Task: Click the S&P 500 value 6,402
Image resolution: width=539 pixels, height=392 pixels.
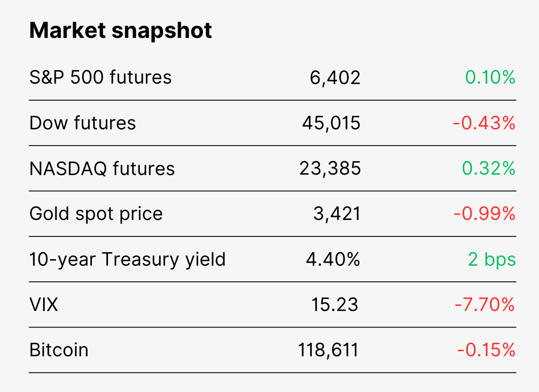Action: point(335,78)
